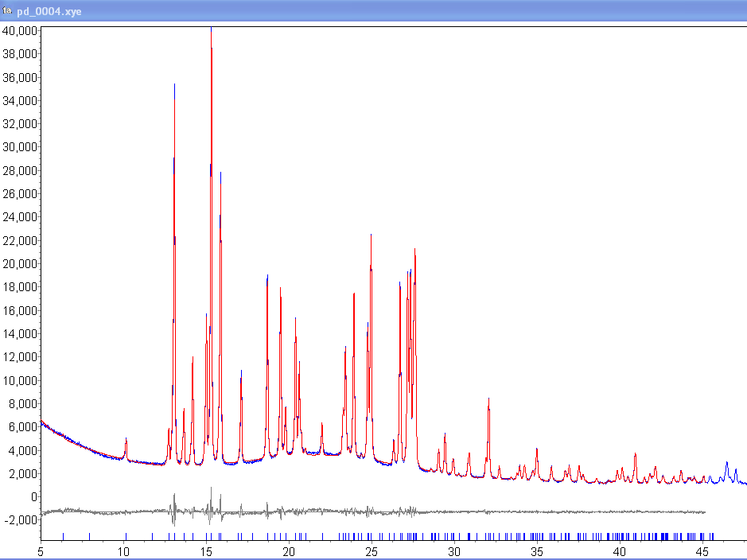Screen dimensions: 747x560
Task: Click the 34,000 y-axis label
Action: [x=20, y=101]
